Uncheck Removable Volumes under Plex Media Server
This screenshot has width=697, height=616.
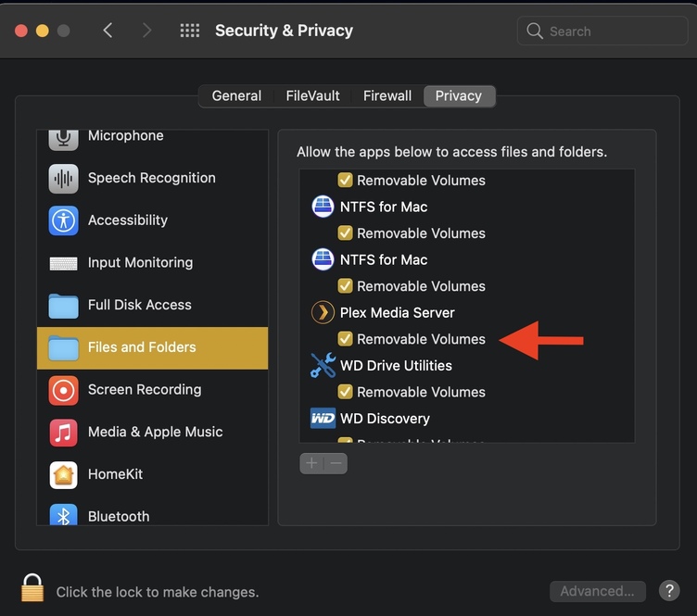coord(346,339)
